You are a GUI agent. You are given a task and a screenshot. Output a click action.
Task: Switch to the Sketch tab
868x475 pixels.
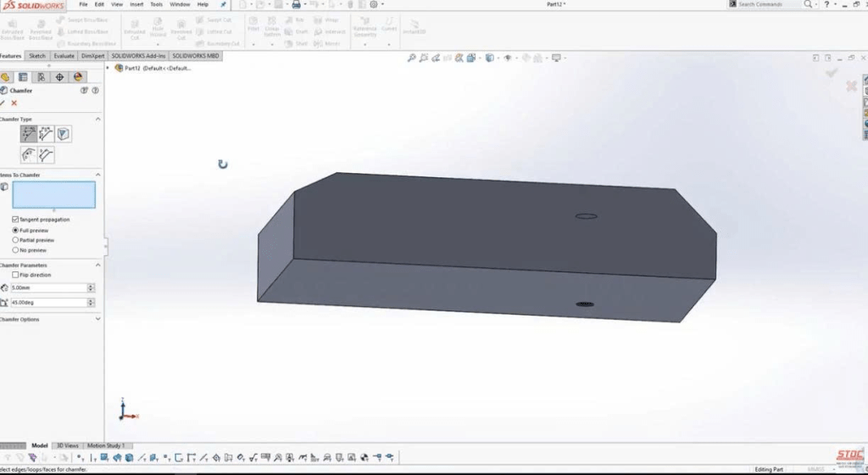(x=37, y=56)
